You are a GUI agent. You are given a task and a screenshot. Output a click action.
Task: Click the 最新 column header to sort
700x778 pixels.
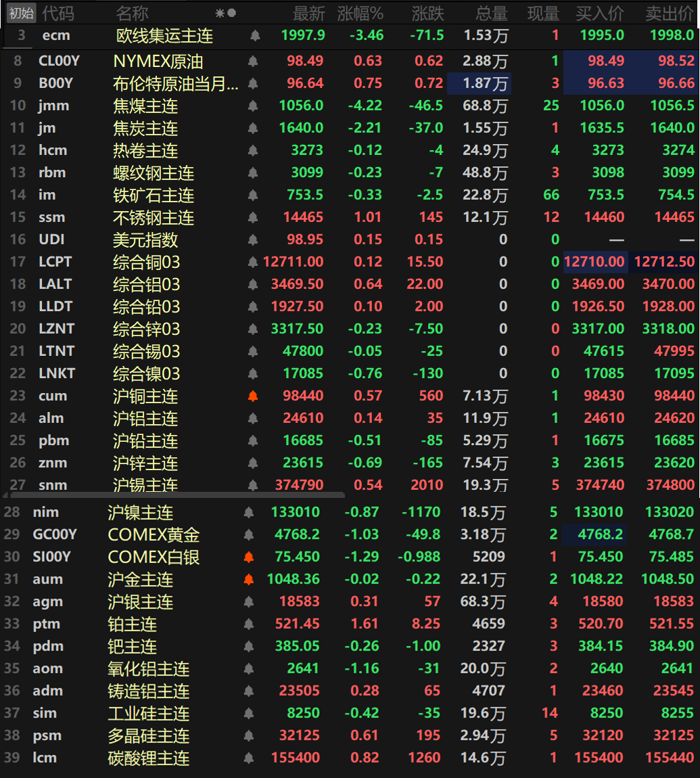tap(308, 13)
